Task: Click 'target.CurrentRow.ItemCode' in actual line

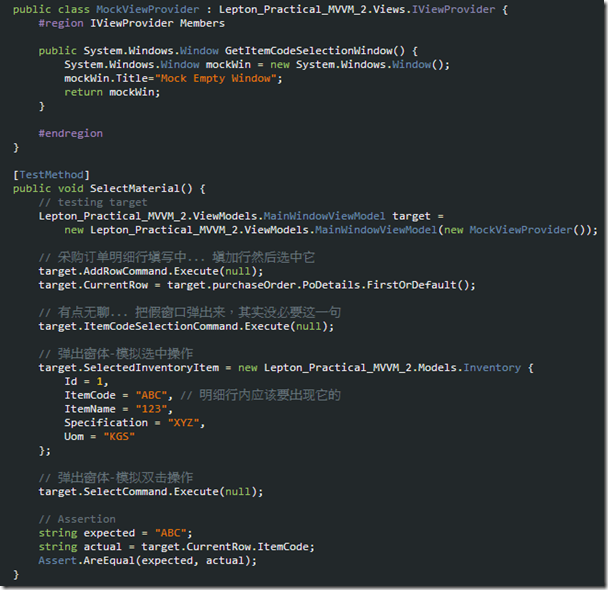Action: pos(225,547)
